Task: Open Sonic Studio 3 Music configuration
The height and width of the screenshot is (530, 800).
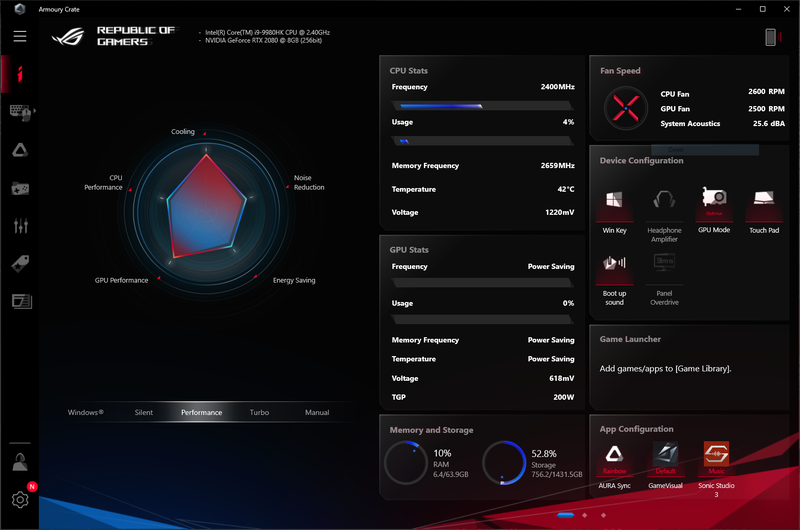Action: (x=716, y=469)
